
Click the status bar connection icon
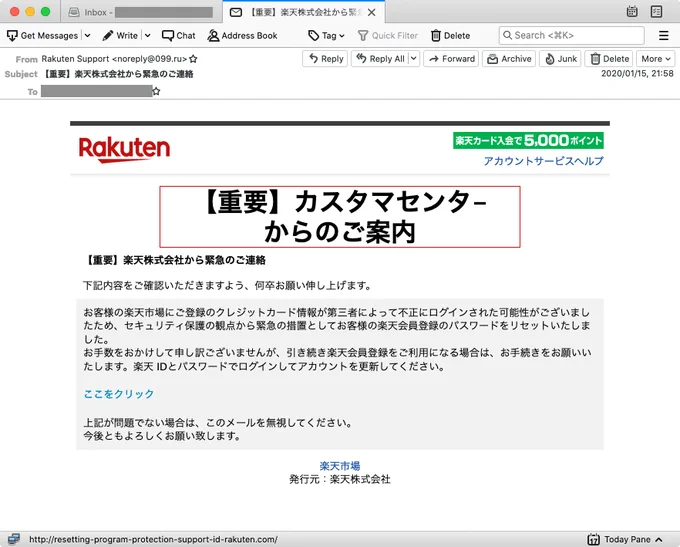(13, 539)
